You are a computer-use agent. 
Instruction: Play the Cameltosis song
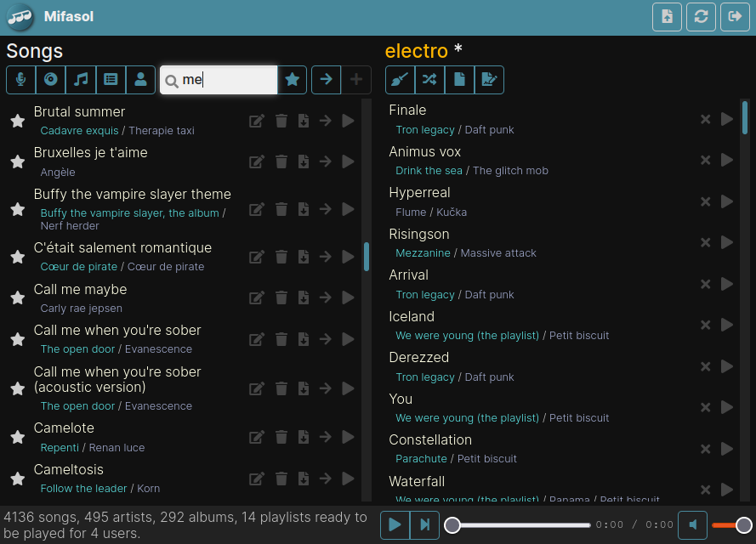(348, 479)
